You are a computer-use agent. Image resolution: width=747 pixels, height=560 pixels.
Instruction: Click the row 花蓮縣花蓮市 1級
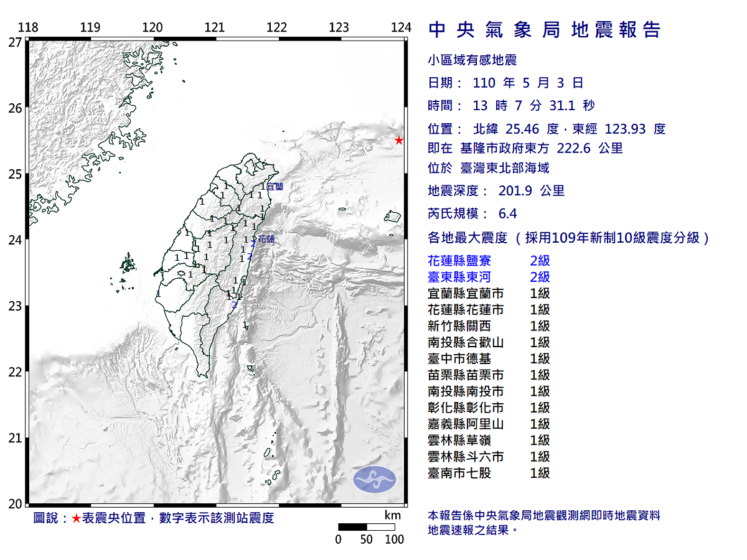click(x=489, y=309)
